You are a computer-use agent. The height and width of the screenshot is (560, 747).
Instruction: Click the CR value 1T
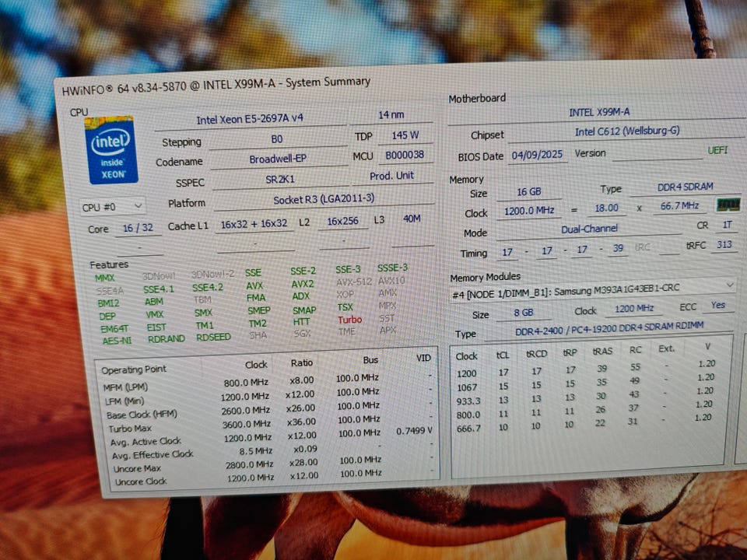(x=727, y=225)
